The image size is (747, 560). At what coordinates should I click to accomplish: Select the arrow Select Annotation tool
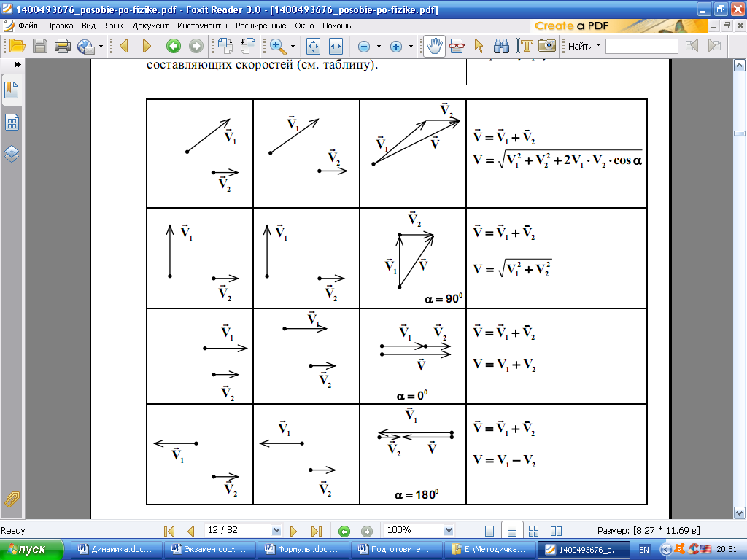479,46
